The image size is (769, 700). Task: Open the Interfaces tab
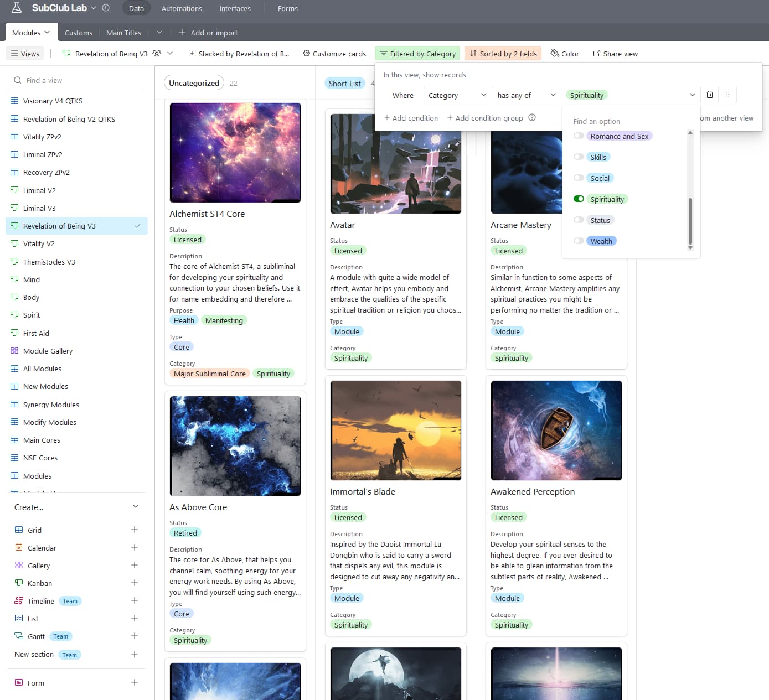coord(235,8)
